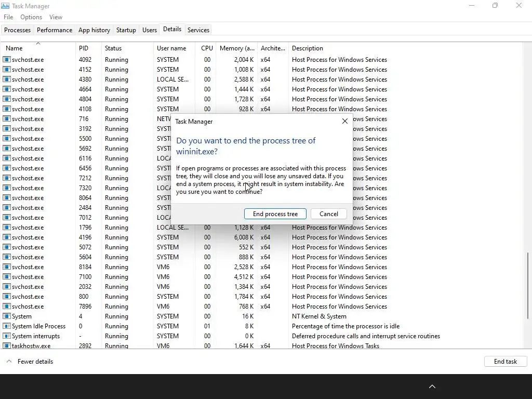The image size is (532, 399).
Task: Sort by the Name column header
Action: click(x=38, y=48)
